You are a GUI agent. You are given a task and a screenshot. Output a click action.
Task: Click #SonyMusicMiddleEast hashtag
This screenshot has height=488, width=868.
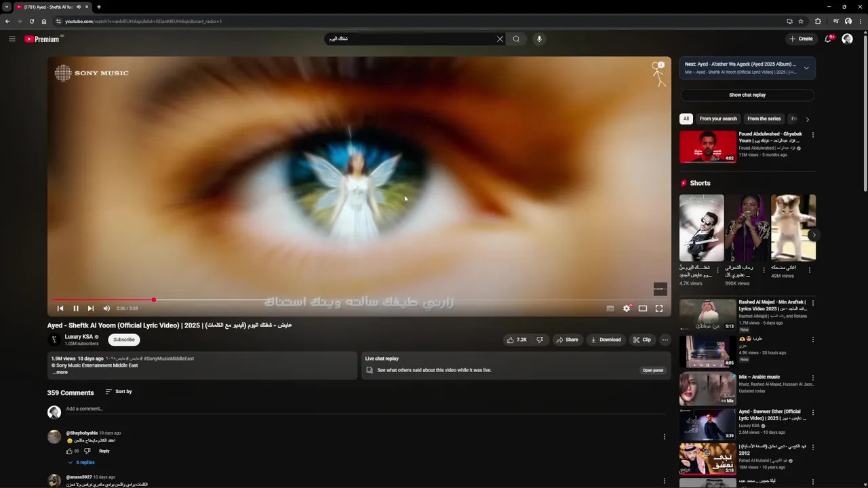click(169, 359)
